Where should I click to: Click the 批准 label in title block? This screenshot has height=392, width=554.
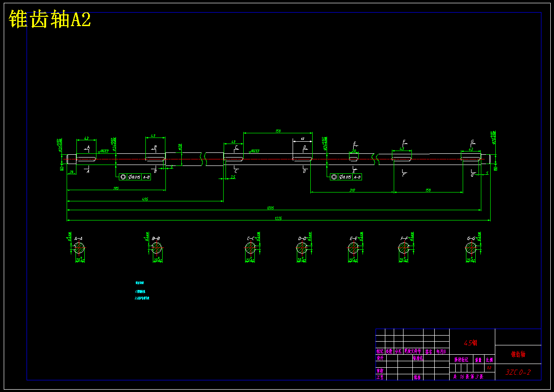click(417, 378)
